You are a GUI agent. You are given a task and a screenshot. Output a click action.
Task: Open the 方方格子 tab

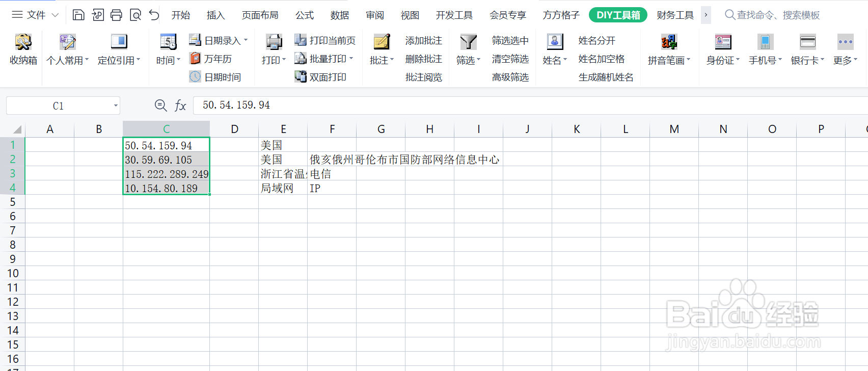(561, 15)
